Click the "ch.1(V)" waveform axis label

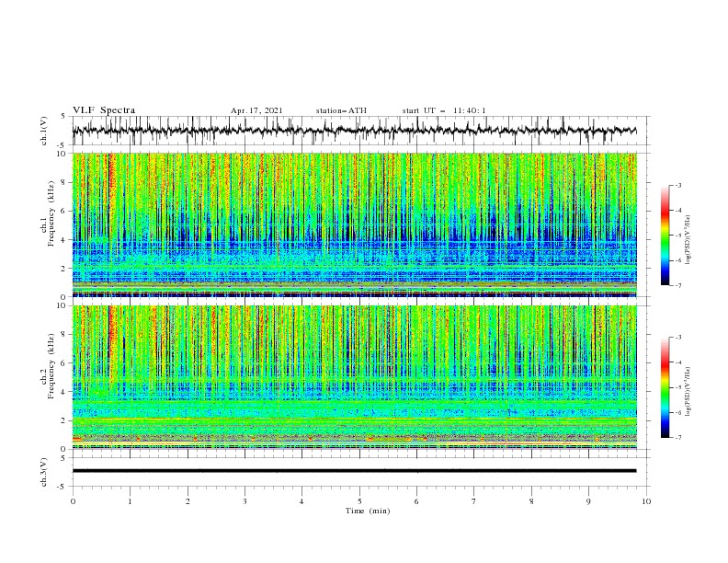(x=44, y=131)
